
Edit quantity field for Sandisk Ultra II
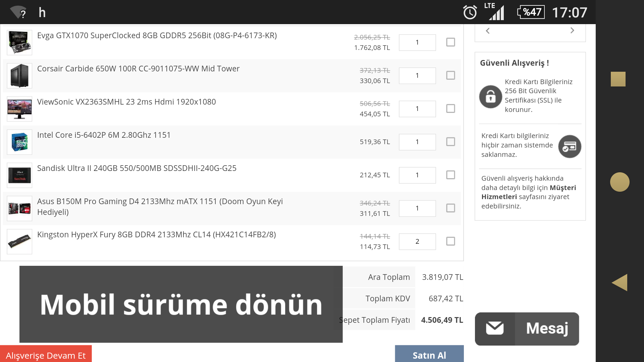click(x=417, y=175)
